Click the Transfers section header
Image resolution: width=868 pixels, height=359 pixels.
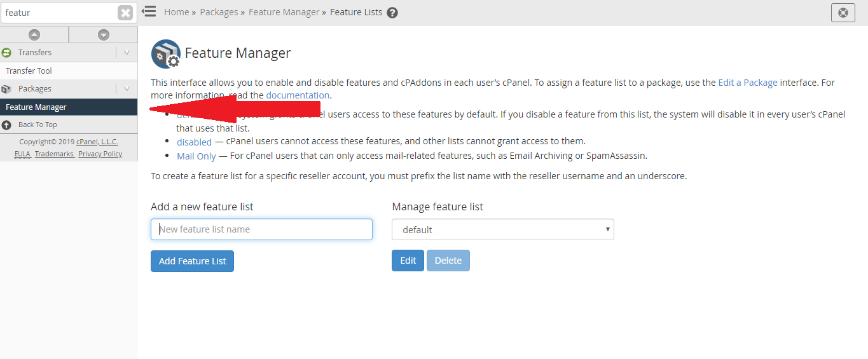35,53
